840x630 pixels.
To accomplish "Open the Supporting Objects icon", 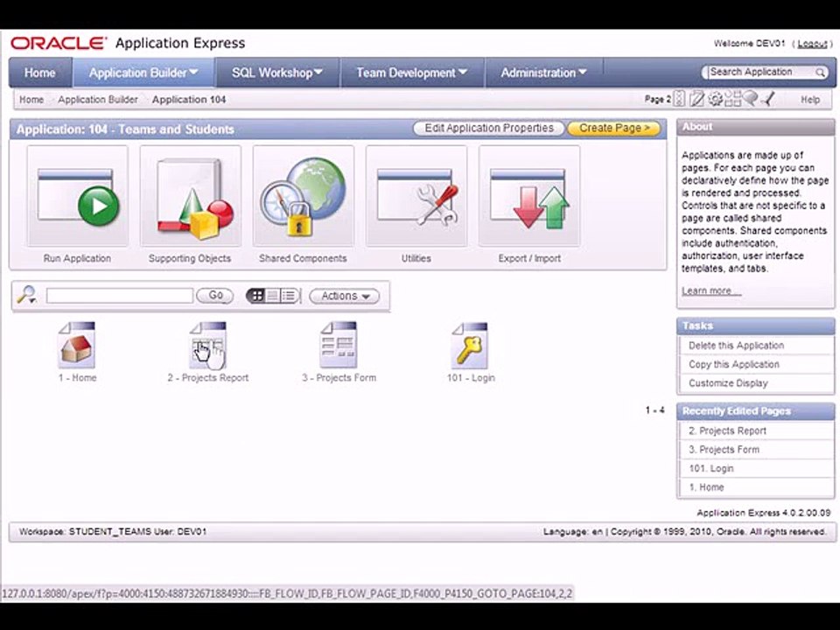I will click(x=191, y=196).
